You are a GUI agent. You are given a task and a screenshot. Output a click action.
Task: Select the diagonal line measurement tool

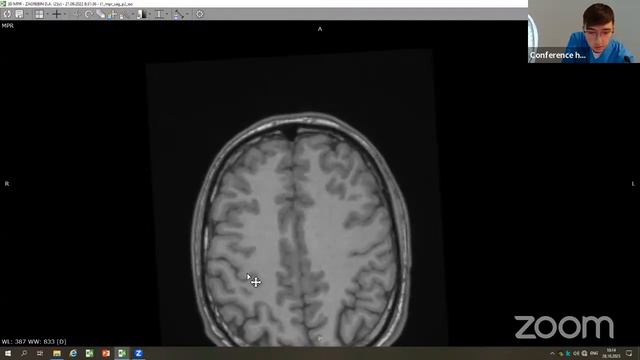pos(179,14)
